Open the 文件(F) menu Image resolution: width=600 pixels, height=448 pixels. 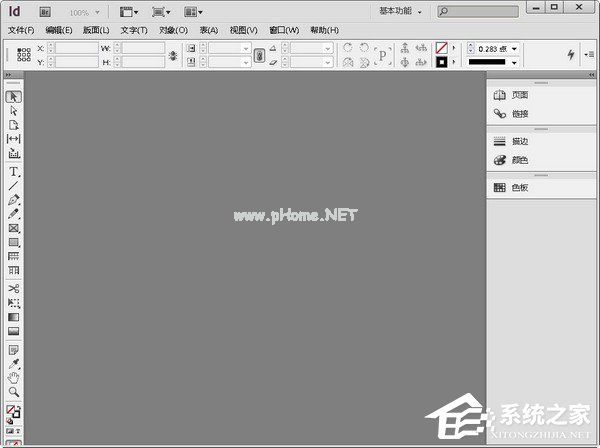[21, 30]
